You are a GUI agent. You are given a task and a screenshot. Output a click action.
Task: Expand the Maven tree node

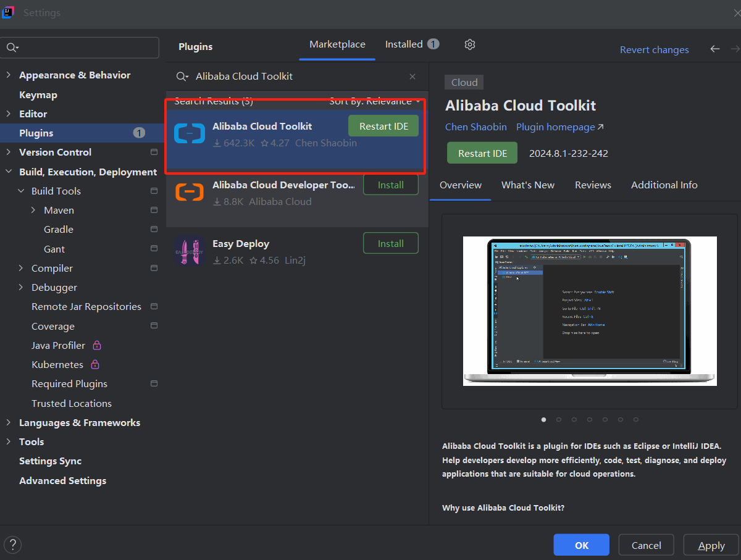[x=33, y=211]
